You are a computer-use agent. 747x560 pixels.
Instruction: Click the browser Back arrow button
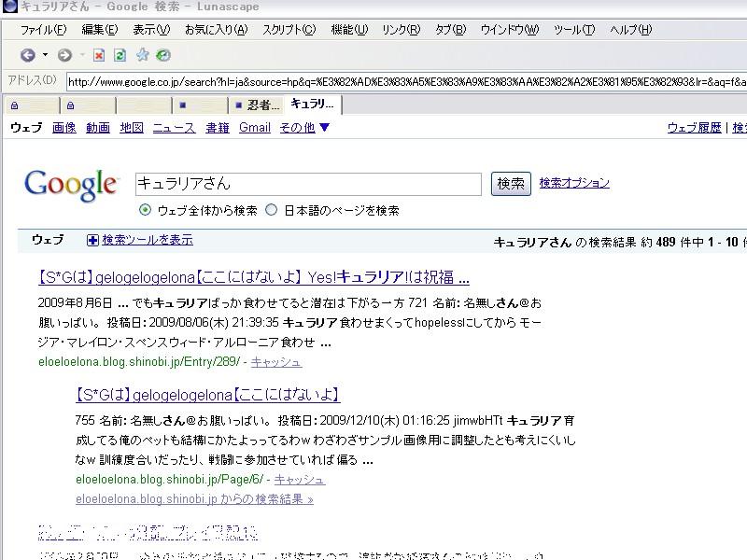pyautogui.click(x=28, y=55)
